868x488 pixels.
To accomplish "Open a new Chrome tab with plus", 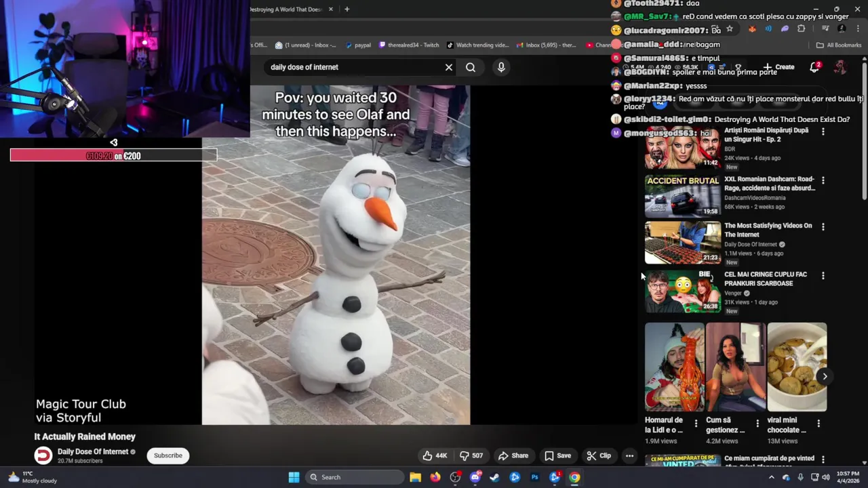I will [x=347, y=9].
